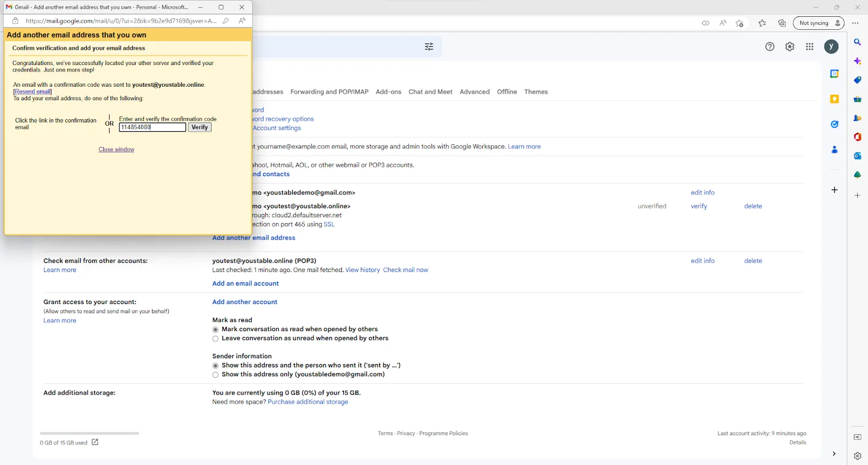Click View history link

(x=362, y=270)
